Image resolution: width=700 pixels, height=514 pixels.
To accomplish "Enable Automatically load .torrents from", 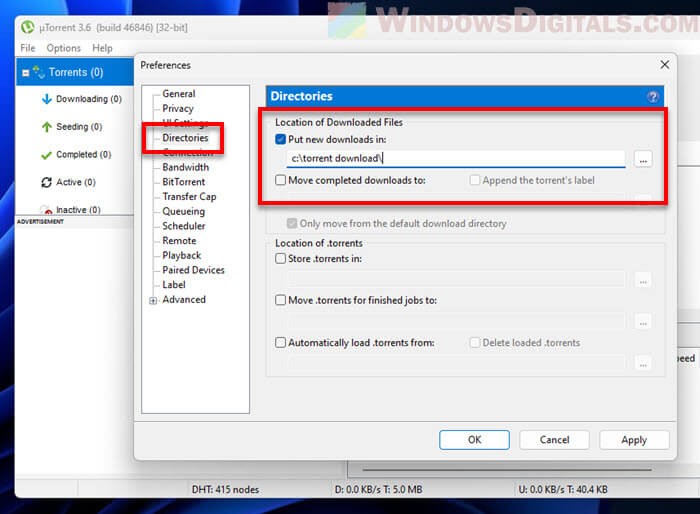I will pos(280,343).
